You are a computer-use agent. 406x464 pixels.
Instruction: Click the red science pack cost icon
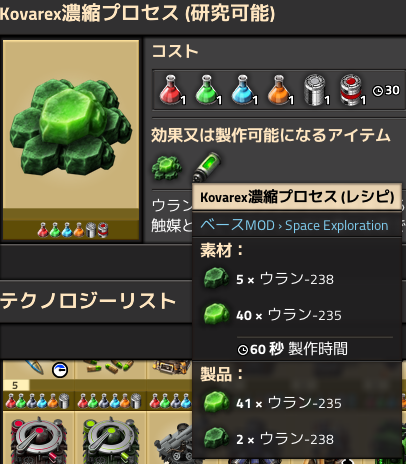tap(171, 90)
